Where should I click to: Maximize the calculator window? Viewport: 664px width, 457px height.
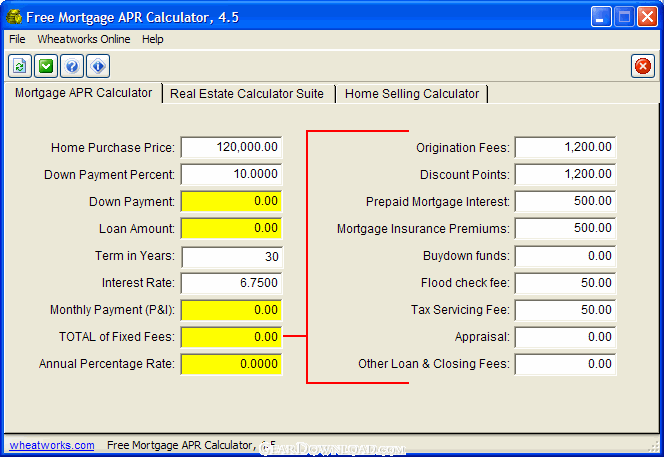click(x=624, y=17)
